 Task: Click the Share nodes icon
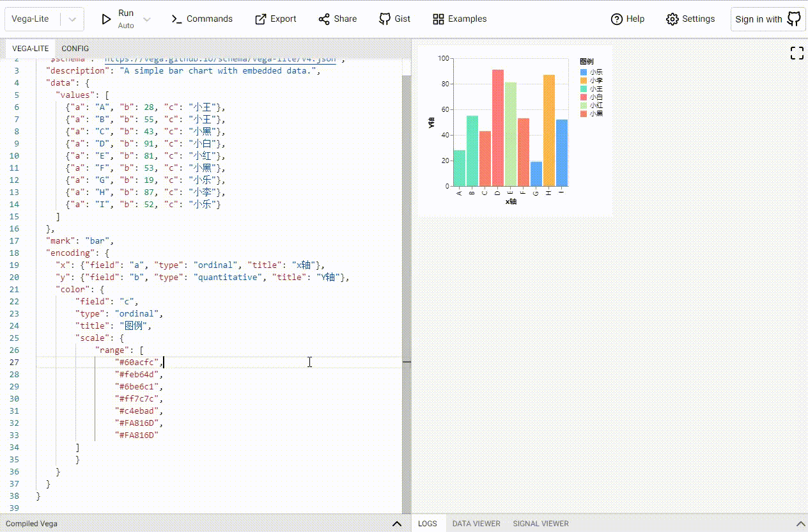(324, 19)
